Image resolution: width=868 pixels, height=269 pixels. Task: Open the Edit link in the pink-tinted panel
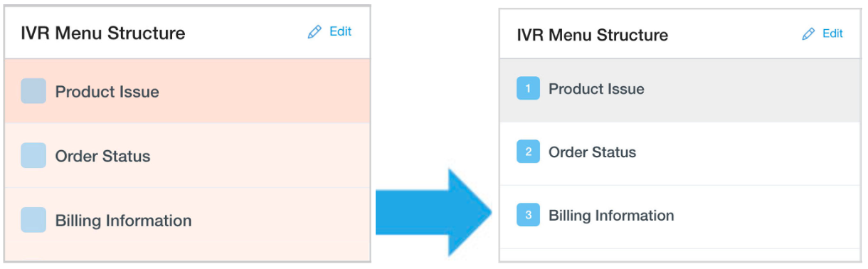pyautogui.click(x=340, y=31)
